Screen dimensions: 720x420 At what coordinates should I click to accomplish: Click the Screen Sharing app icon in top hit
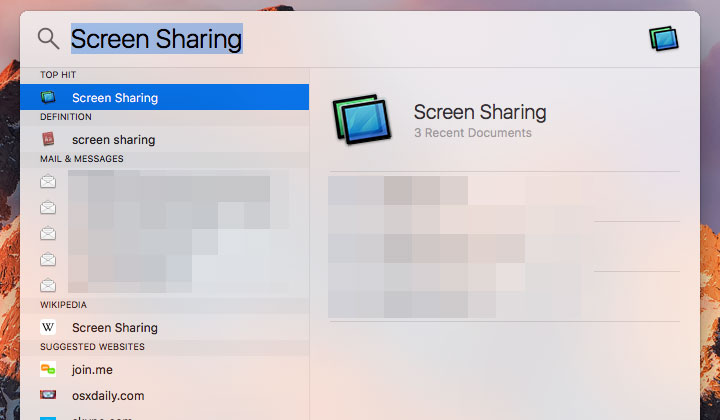pyautogui.click(x=48, y=97)
